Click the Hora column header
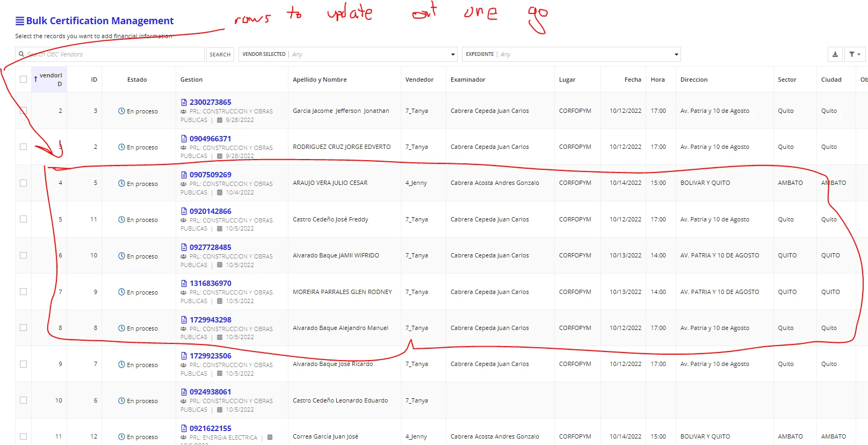 tap(657, 80)
